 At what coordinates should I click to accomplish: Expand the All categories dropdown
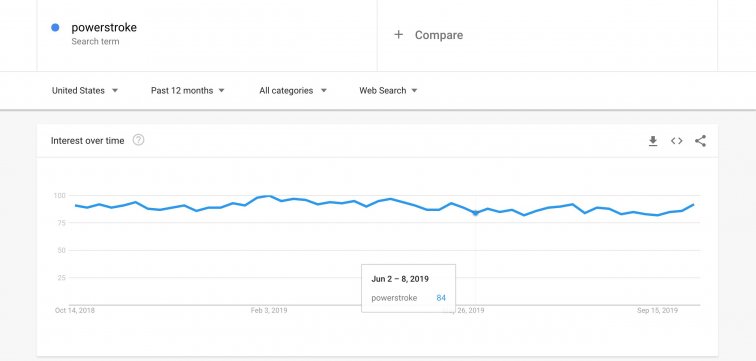point(293,91)
